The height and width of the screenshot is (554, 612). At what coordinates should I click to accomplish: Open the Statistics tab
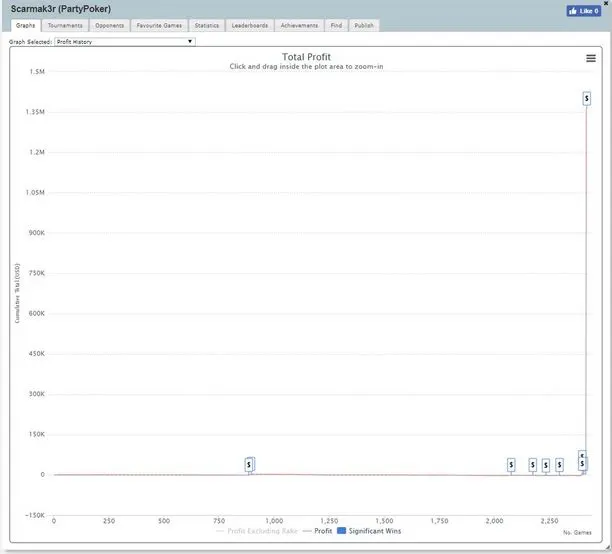coord(207,25)
